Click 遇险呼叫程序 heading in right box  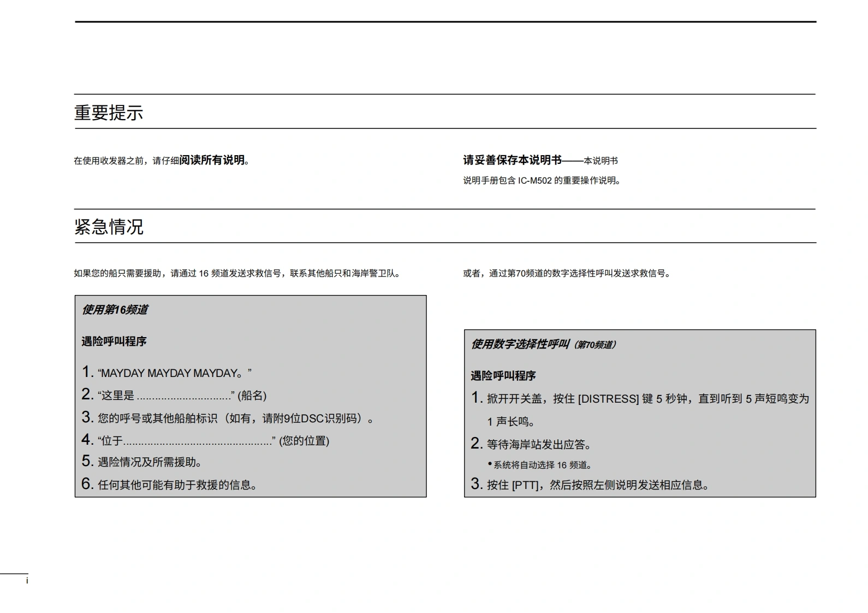click(x=503, y=376)
